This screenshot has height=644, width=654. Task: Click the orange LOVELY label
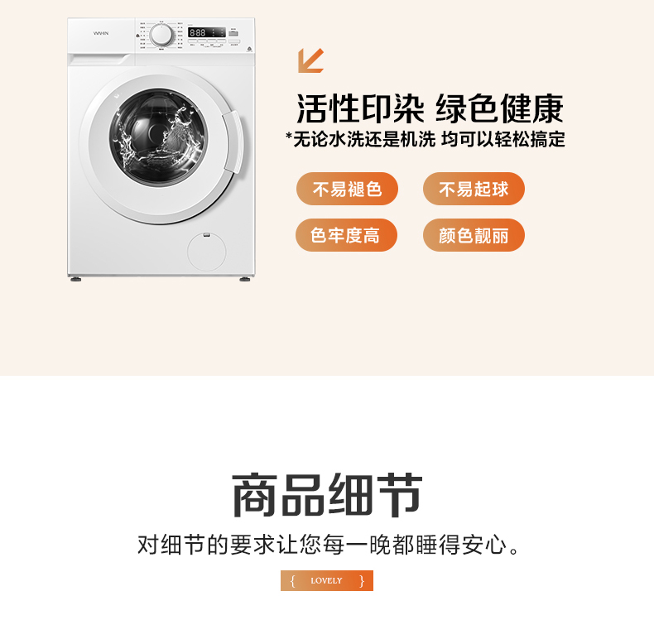tap(326, 580)
